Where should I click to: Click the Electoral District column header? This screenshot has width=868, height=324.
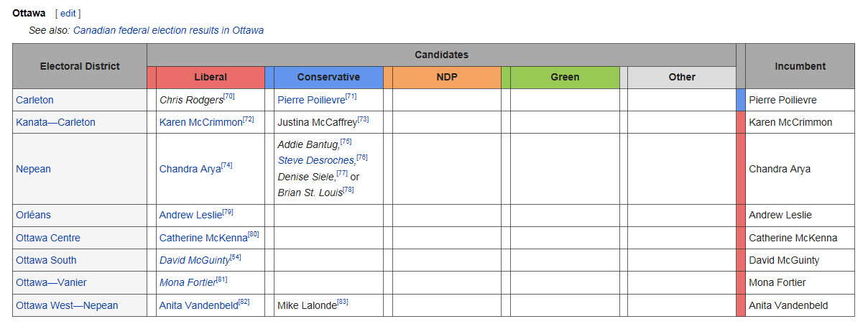[80, 66]
